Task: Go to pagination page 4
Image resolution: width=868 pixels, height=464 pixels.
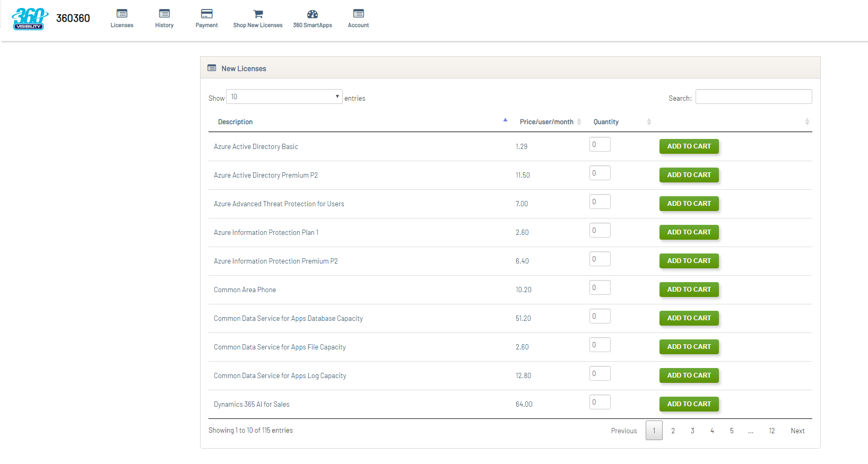Action: 712,431
